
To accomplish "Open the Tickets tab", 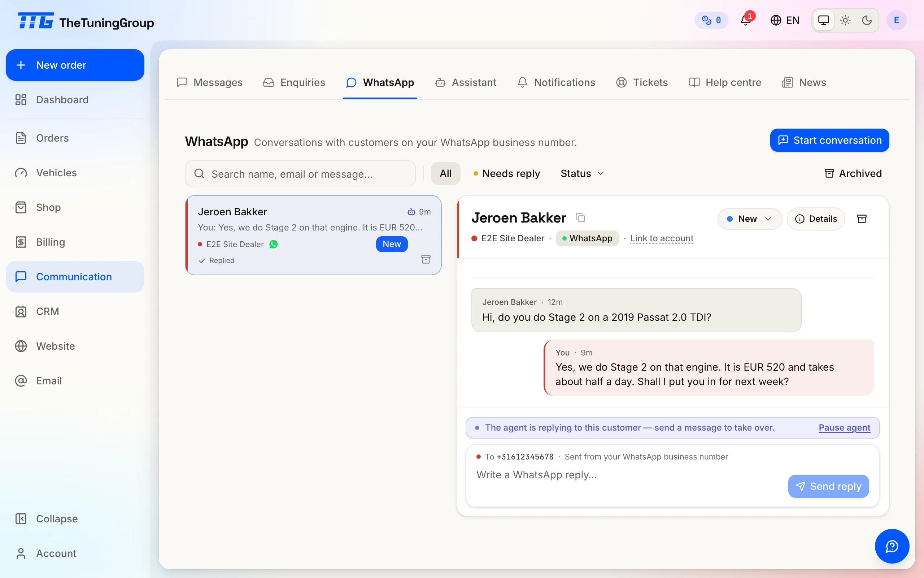I will [642, 83].
